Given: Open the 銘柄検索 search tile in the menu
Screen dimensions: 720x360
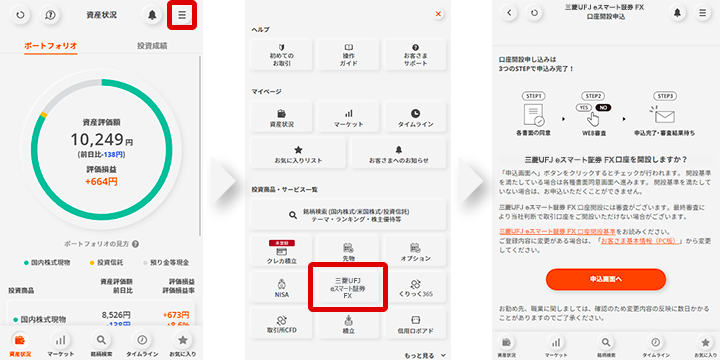Looking at the screenshot, I should pos(349,214).
